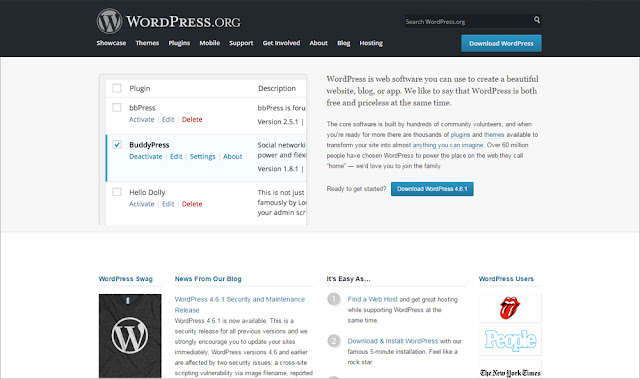Screen dimensions: 640x379
Task: Click the New York Times logo
Action: pyautogui.click(x=510, y=372)
